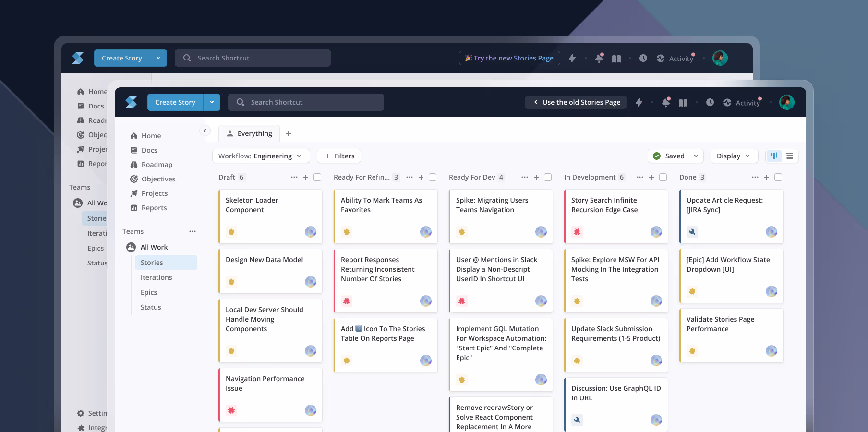Click the clock icon in back window
The image size is (868, 432).
pyautogui.click(x=643, y=58)
